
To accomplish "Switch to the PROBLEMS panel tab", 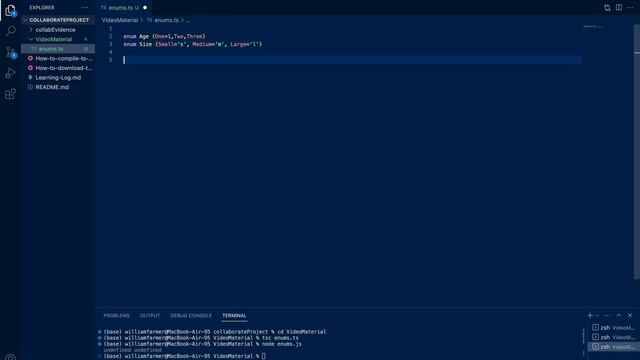I will point(116,316).
